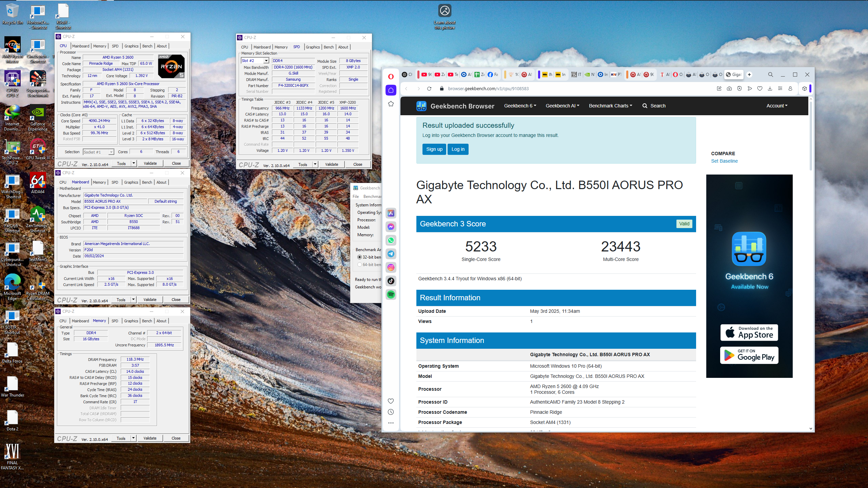Search tabs with magnifier icon
Image resolution: width=868 pixels, height=488 pixels.
click(x=771, y=75)
